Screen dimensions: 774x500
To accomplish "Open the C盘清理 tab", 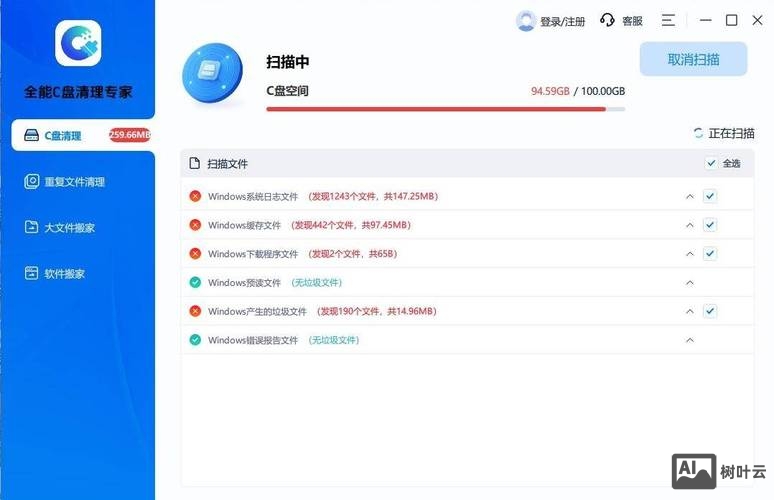I will (x=83, y=135).
